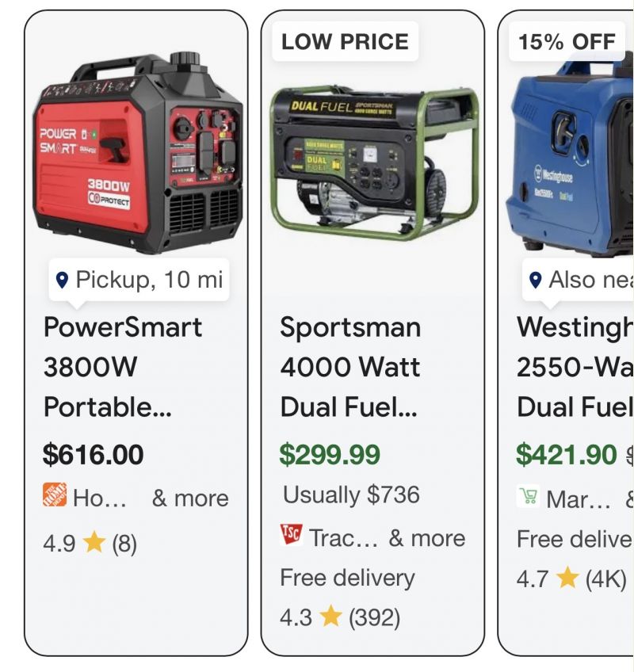
Task: Click the 15% OFF badge
Action: pos(567,42)
